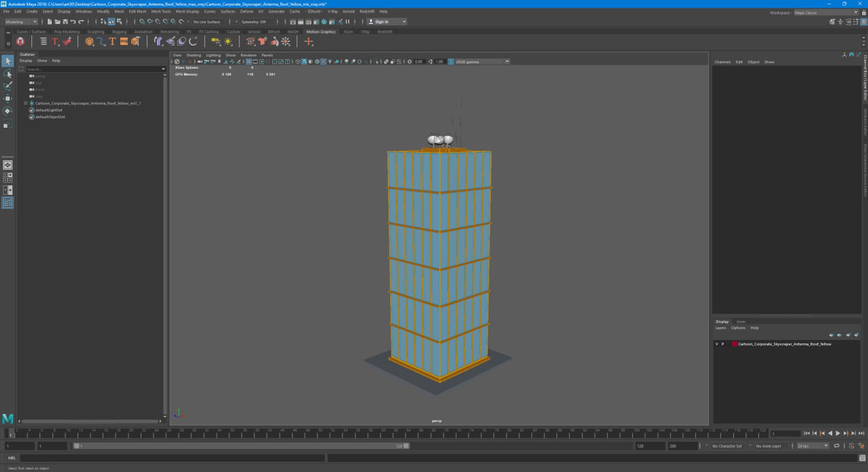Click the orange SVG shelf icon
Screen dimensions: 868x472
(x=124, y=42)
